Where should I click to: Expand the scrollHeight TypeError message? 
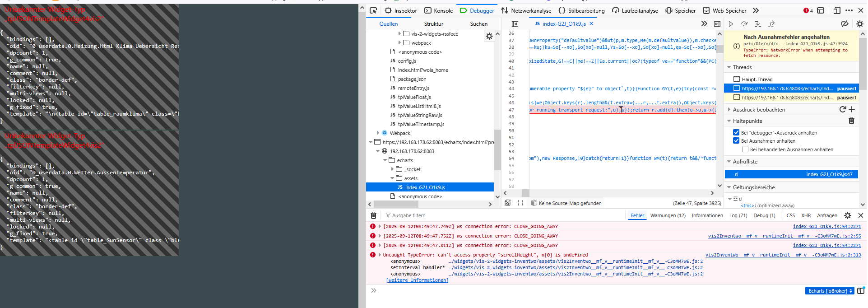click(380, 255)
